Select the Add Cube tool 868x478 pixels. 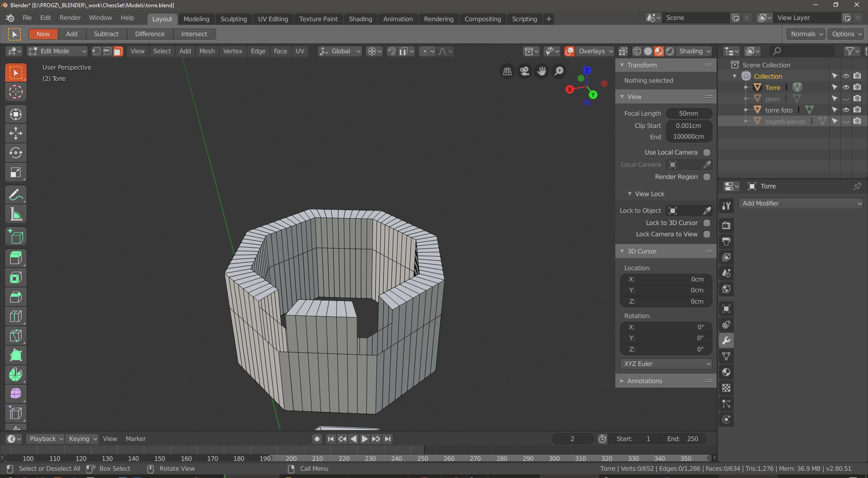click(x=16, y=236)
